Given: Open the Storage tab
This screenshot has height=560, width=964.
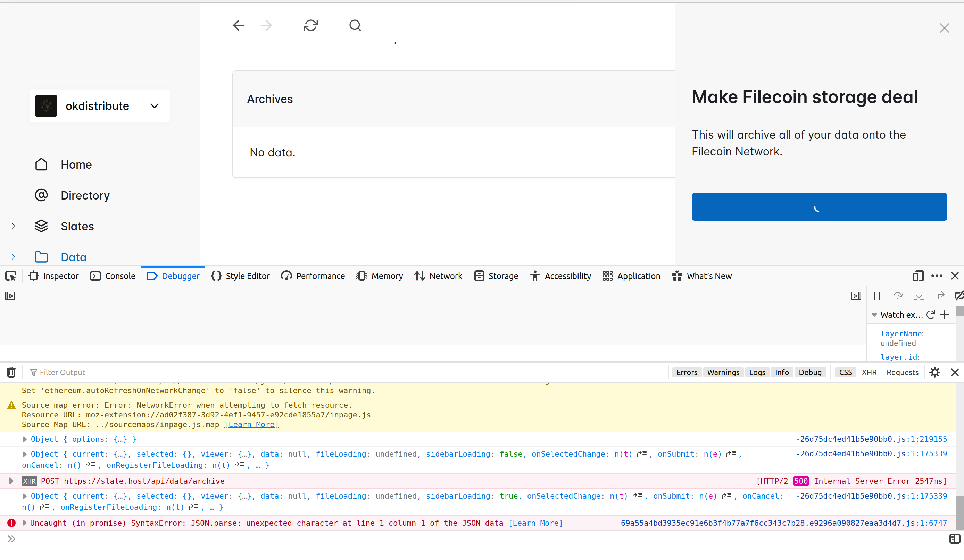Looking at the screenshot, I should (496, 276).
